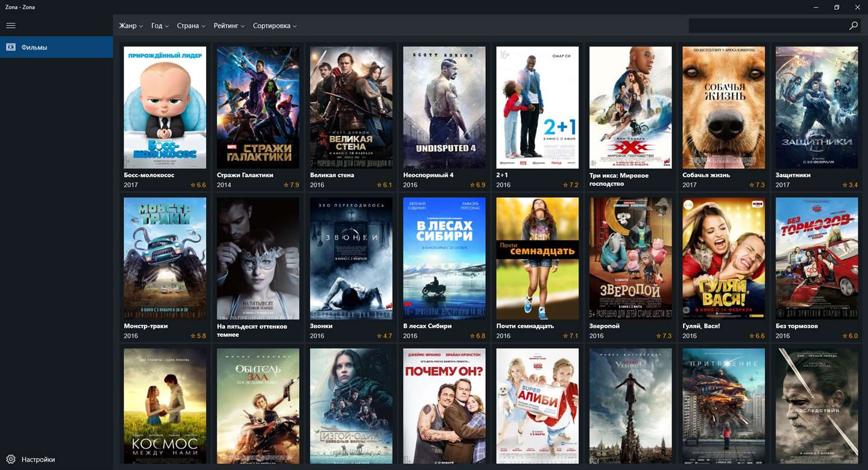This screenshot has height=470, width=868.
Task: Open the Великая стена poster
Action: coord(351,108)
